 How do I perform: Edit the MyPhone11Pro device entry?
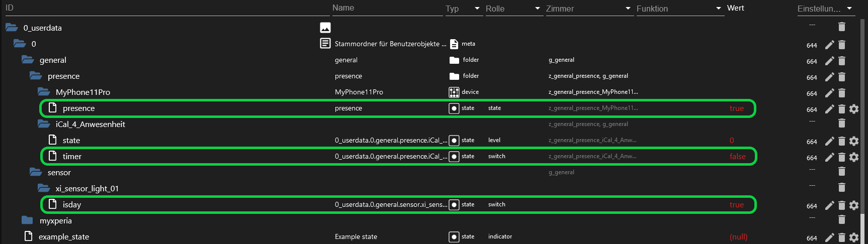pos(830,93)
